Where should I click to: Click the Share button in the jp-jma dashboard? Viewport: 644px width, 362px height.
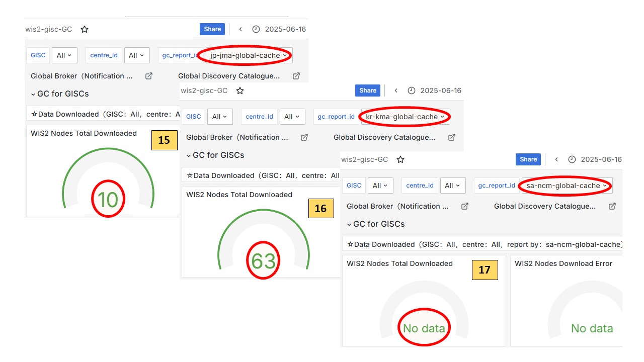click(212, 29)
